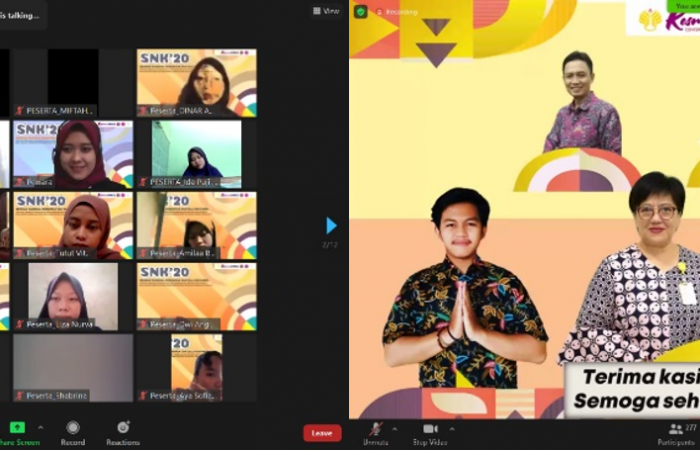This screenshot has width=700, height=450.
Task: Click the "is talking..." speaker label
Action: click(x=22, y=16)
